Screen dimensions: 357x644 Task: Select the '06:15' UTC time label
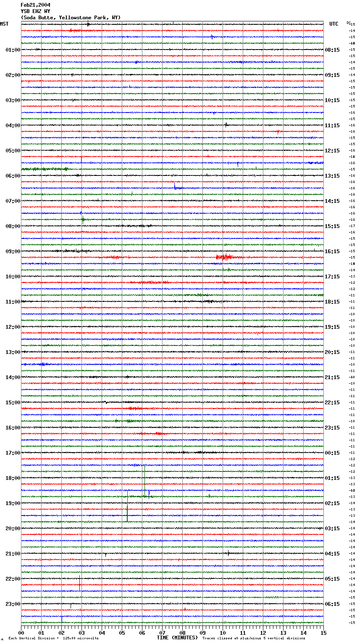click(x=332, y=604)
